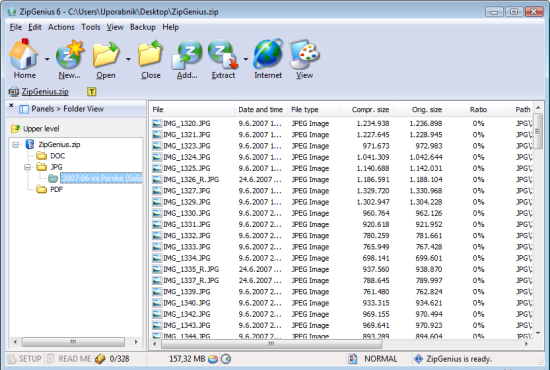This screenshot has height=370, width=550.
Task: Click the Home toolbar icon
Action: [x=24, y=54]
